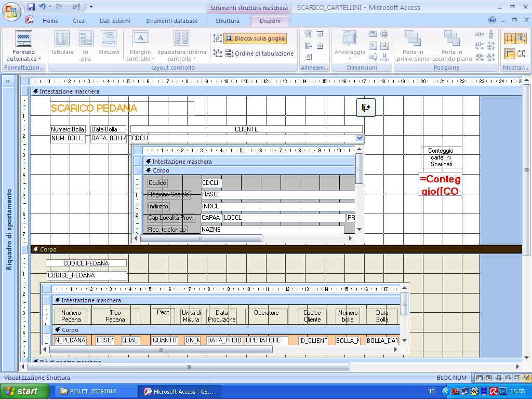Click CDCLI combo box dropdown arrow
The height and width of the screenshot is (399, 532).
pos(360,138)
